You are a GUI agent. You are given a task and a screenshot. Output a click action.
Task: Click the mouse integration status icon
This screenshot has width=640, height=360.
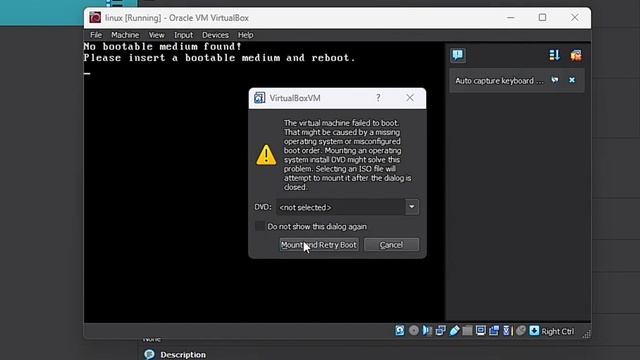click(x=521, y=331)
